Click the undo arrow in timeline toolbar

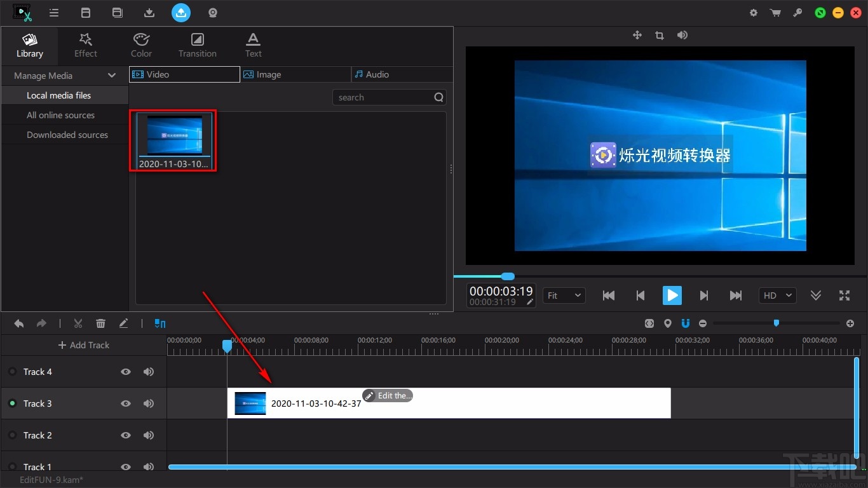point(19,323)
